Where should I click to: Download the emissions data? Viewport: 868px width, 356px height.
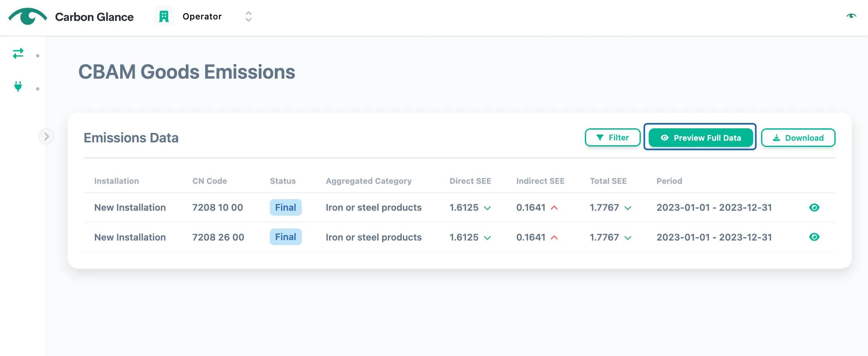click(x=798, y=138)
